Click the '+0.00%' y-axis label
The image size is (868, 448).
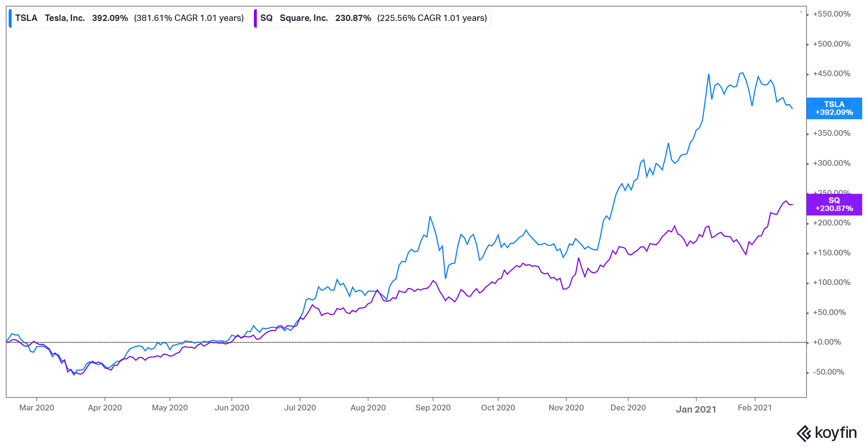click(x=827, y=342)
